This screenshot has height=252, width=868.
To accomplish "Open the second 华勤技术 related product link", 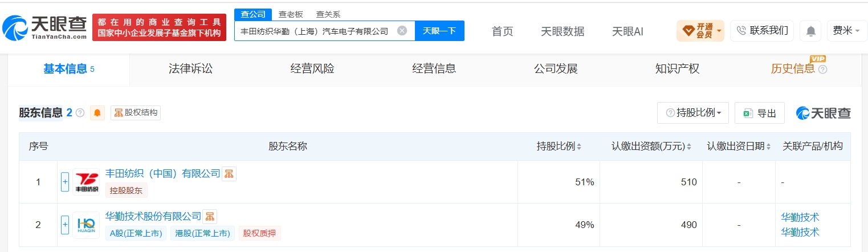I will click(x=800, y=232).
